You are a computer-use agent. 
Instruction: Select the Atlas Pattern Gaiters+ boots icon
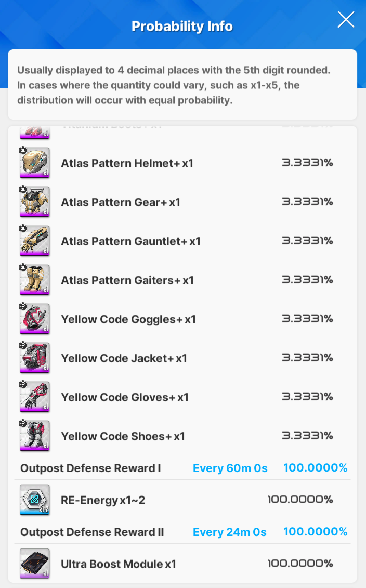[x=35, y=280]
